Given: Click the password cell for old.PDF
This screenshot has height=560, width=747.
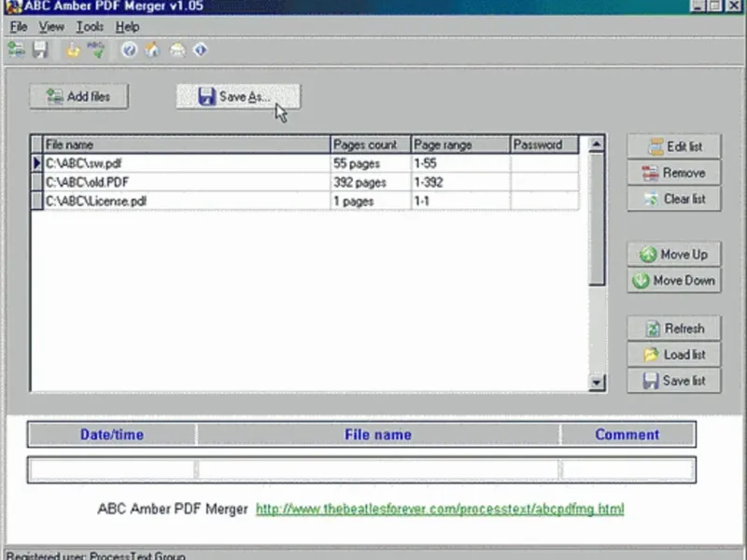Looking at the screenshot, I should [x=544, y=182].
